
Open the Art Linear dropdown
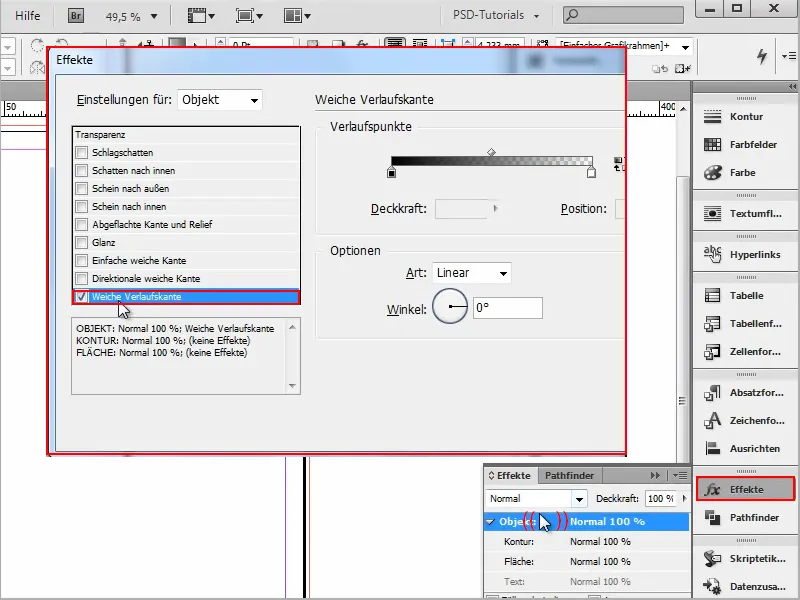click(x=471, y=273)
